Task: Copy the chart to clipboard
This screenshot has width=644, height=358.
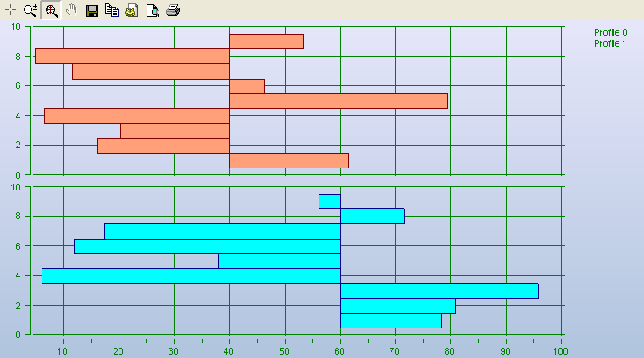Action: [x=112, y=10]
